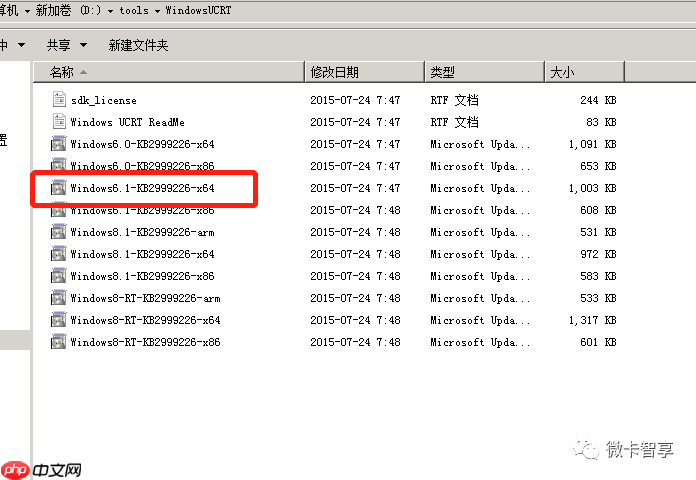Select the Windows8.1-KB2999226-x64 update icon

[x=58, y=254]
